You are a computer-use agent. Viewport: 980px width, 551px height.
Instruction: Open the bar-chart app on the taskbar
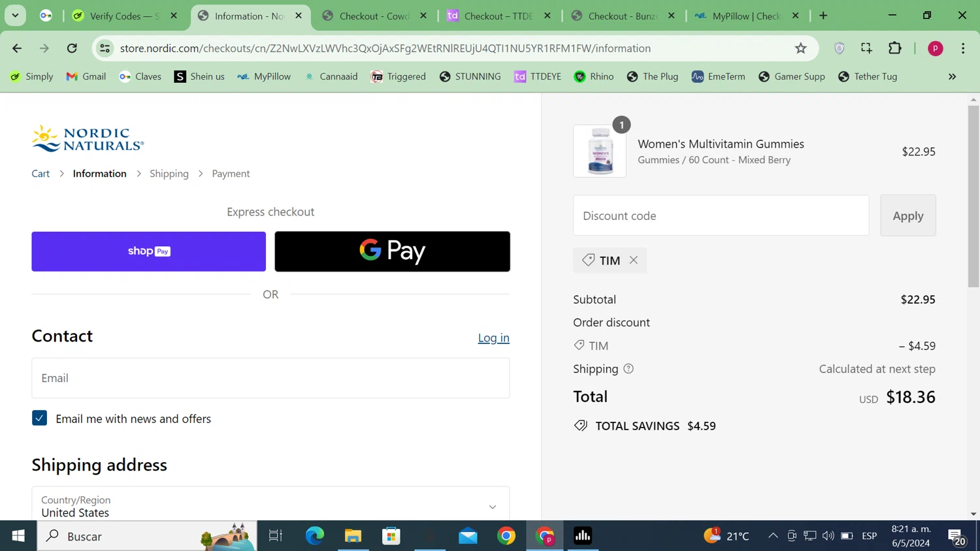tap(583, 536)
